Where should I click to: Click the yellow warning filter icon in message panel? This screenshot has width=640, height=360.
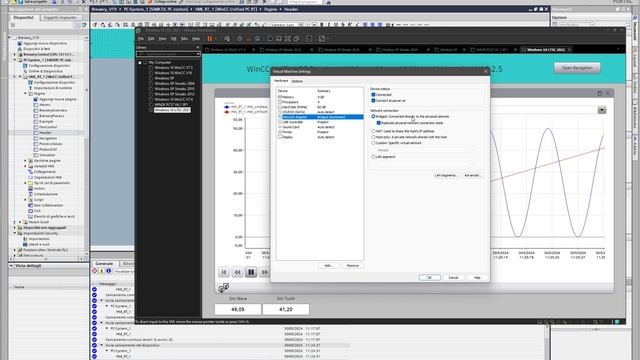pos(102,271)
